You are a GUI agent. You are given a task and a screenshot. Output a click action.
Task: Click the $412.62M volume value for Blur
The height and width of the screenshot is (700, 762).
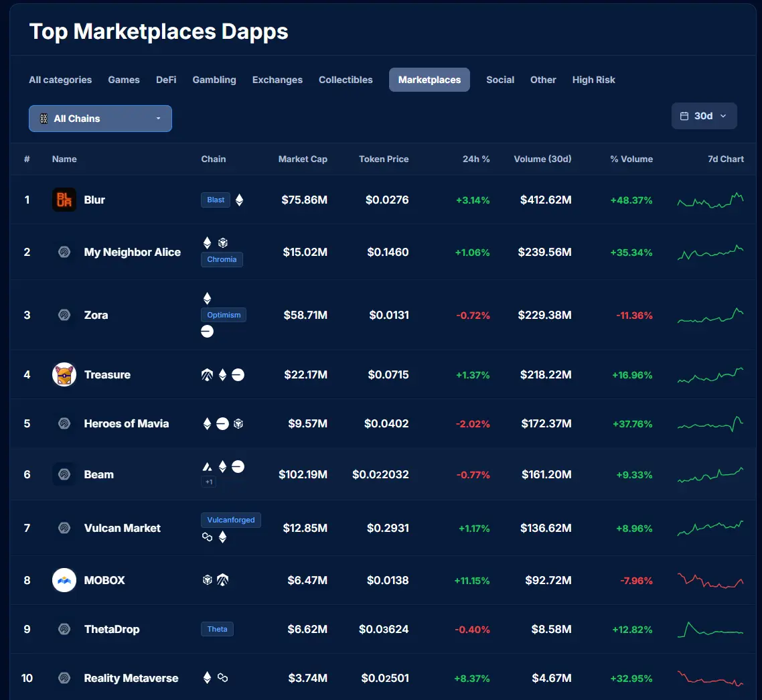point(546,200)
